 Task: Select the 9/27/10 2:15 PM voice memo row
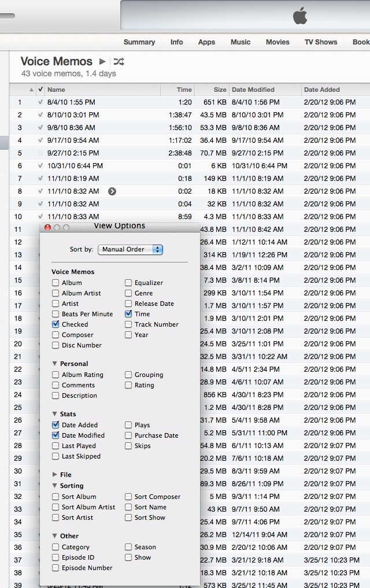coord(73,153)
